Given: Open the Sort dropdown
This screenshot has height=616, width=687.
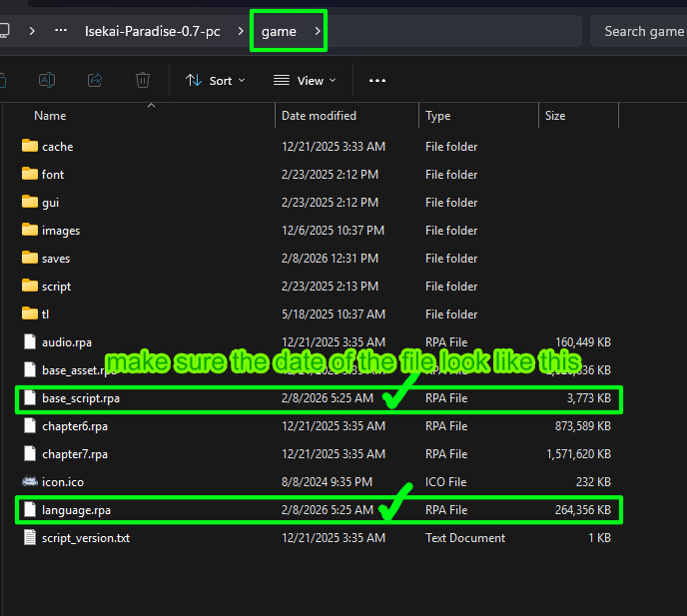Looking at the screenshot, I should point(215,81).
